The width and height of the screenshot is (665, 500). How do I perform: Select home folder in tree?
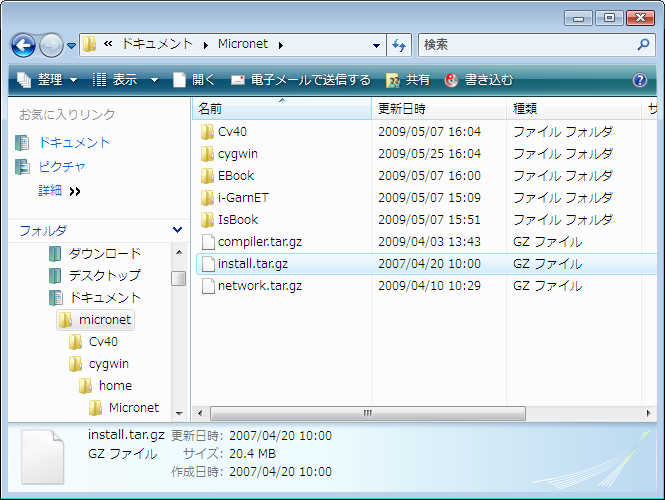click(115, 385)
